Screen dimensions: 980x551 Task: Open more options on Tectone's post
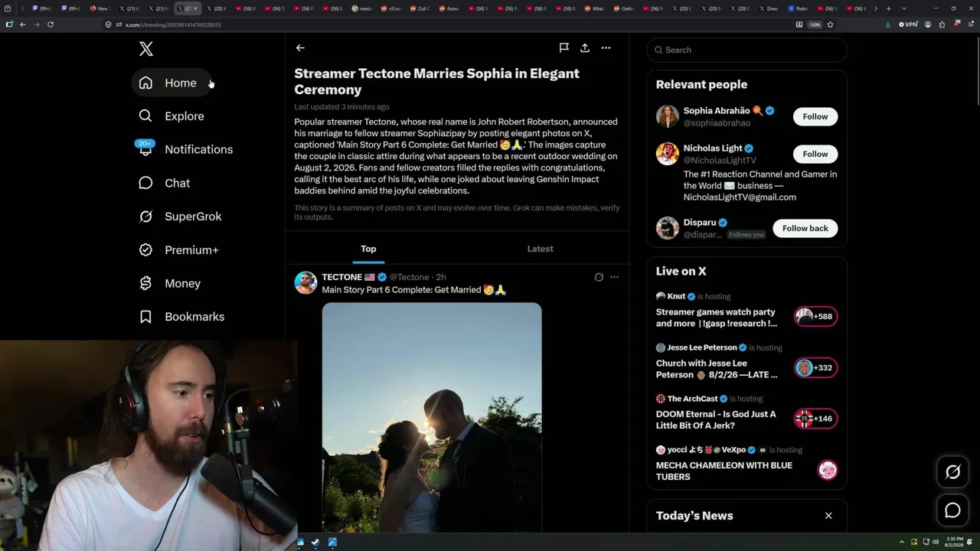coord(614,277)
